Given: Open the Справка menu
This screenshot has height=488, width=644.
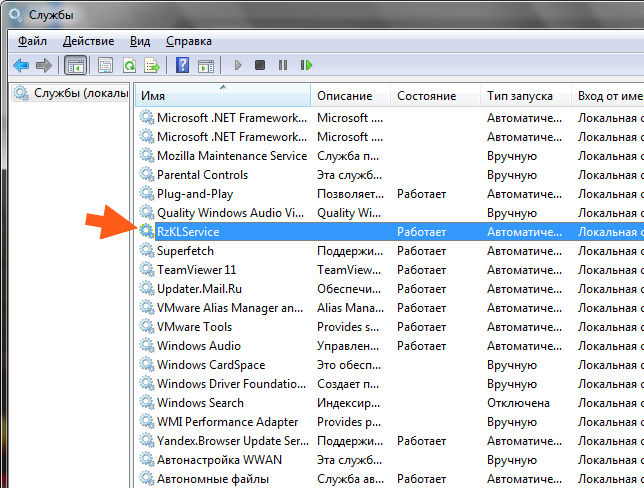Looking at the screenshot, I should coord(189,41).
